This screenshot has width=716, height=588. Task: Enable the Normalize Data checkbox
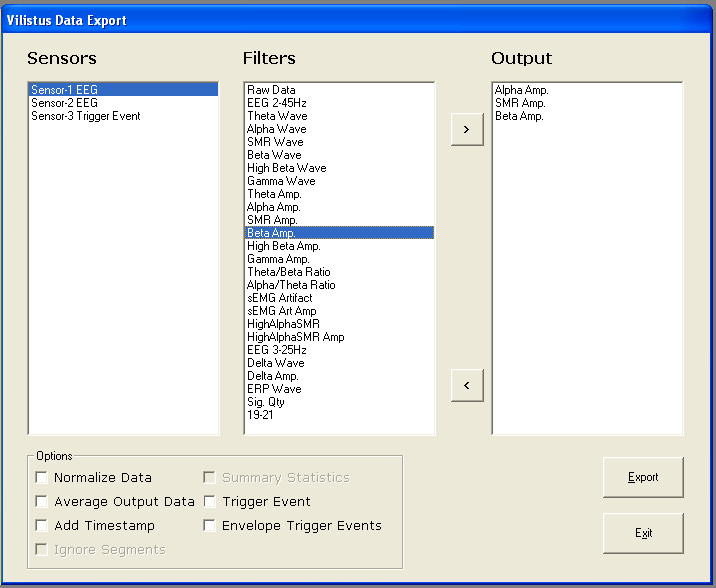point(42,478)
